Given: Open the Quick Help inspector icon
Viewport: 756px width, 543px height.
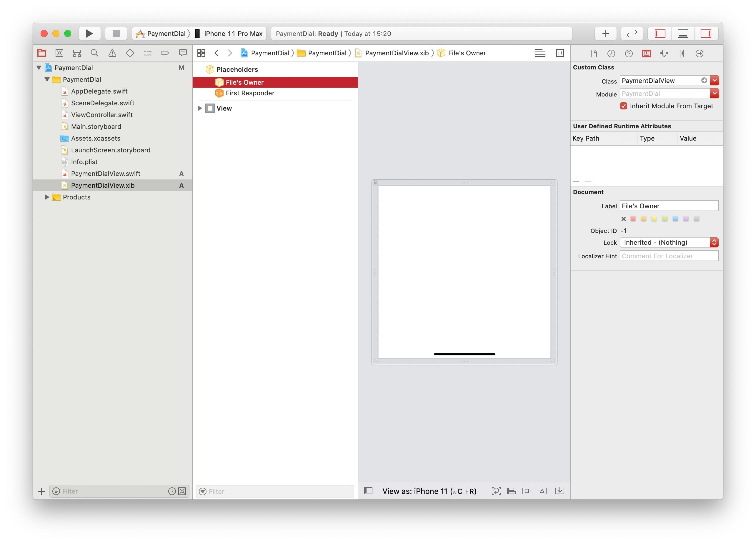Looking at the screenshot, I should point(629,53).
